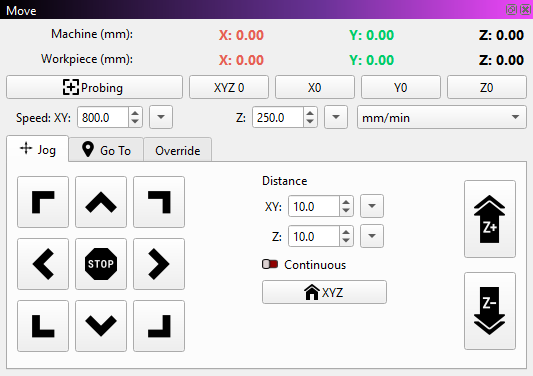This screenshot has width=533, height=376.
Task: Lower the spindle with Z- arrow
Action: [x=490, y=311]
